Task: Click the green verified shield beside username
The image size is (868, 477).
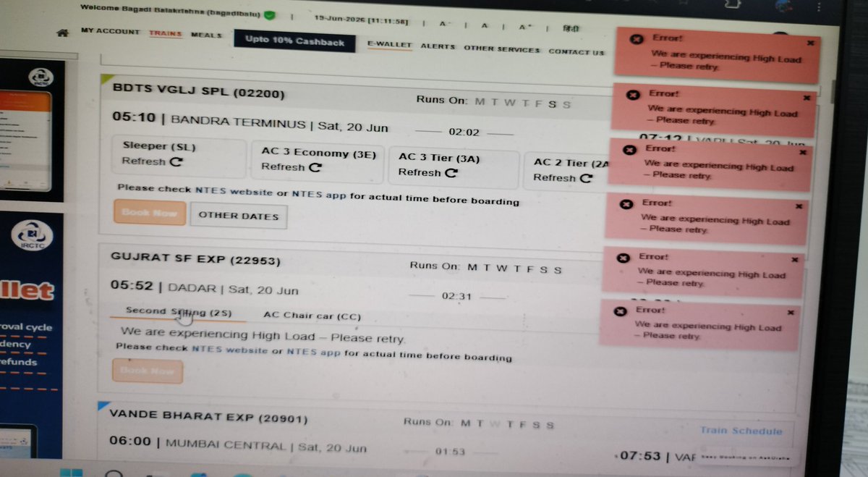Action: tap(269, 14)
